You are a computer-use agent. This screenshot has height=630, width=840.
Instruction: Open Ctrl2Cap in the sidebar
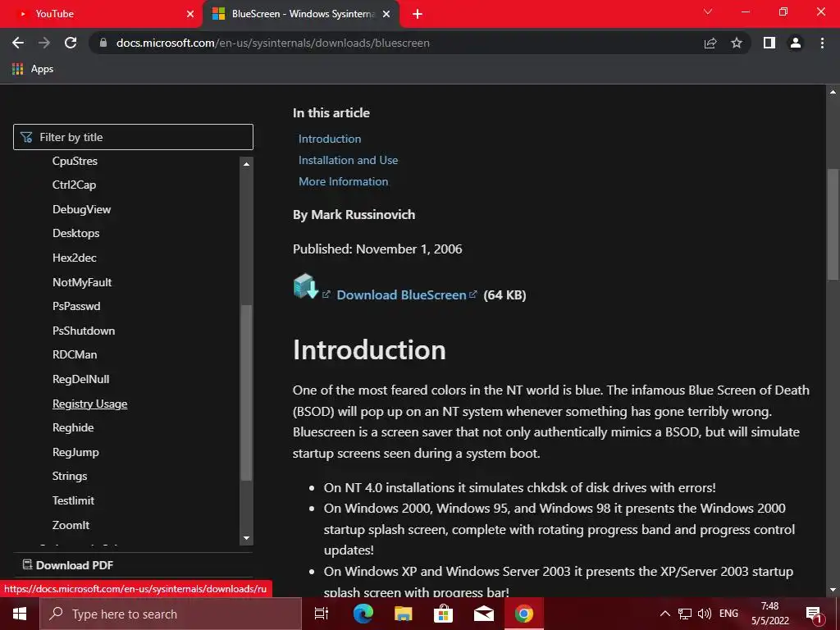click(x=75, y=185)
